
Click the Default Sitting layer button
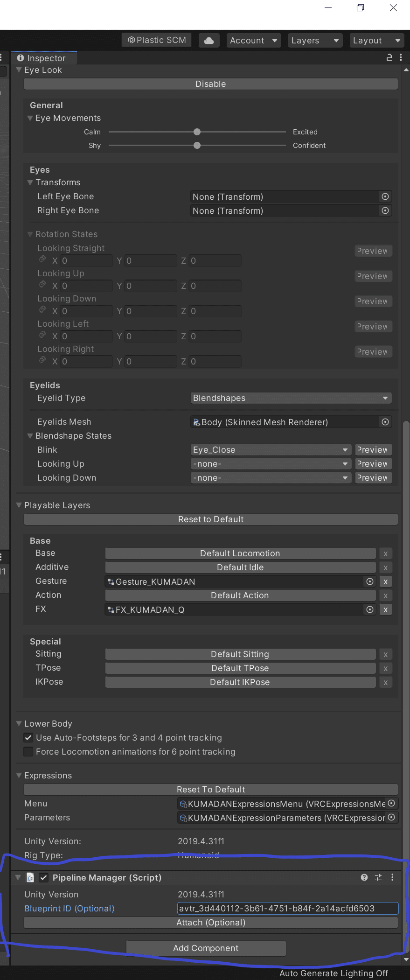pyautogui.click(x=240, y=654)
